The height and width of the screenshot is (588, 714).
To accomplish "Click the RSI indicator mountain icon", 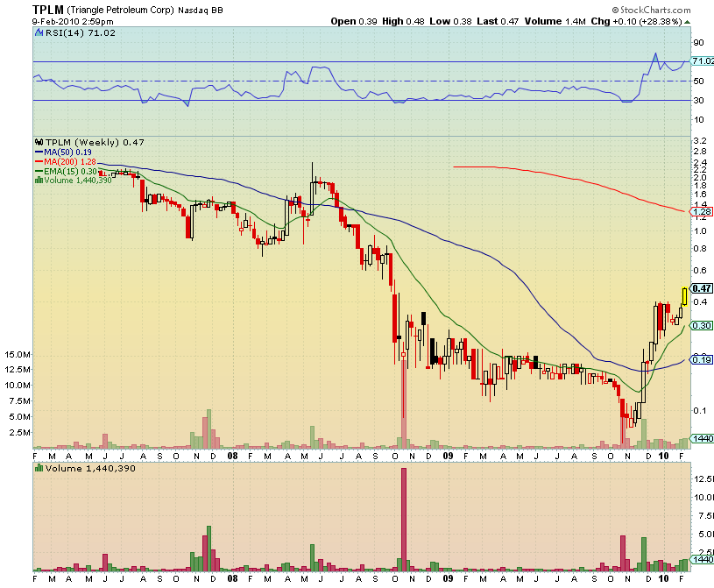I will tap(39, 32).
